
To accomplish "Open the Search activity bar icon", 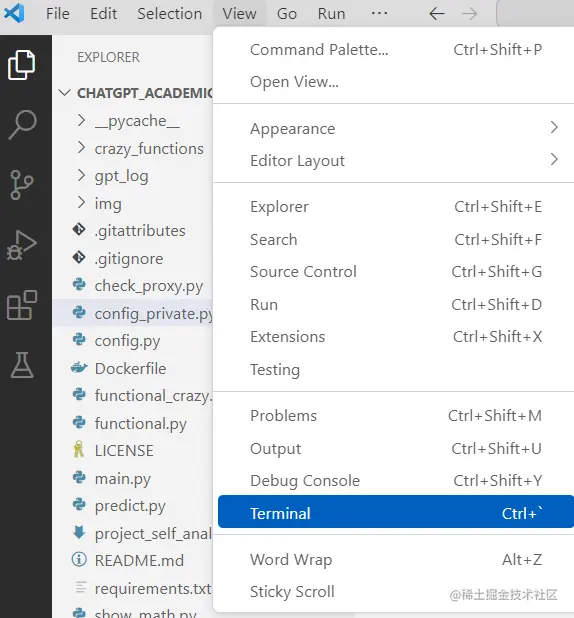I will point(22,125).
